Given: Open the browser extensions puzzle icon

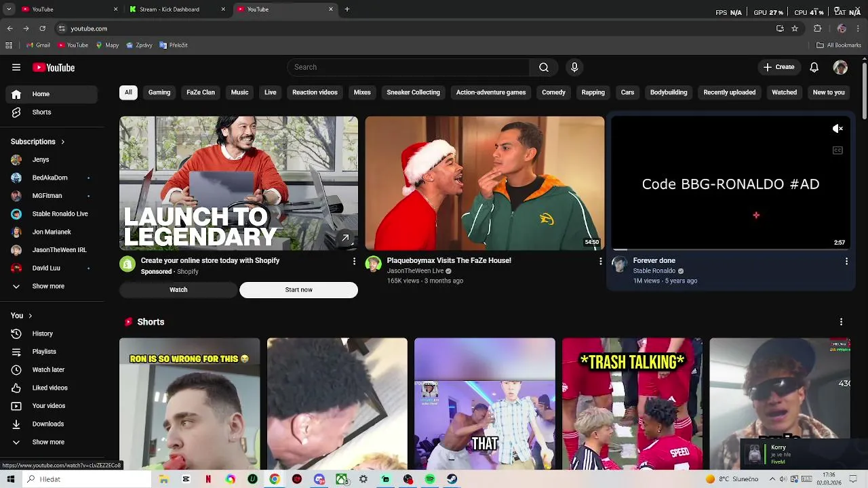Looking at the screenshot, I should click(818, 28).
